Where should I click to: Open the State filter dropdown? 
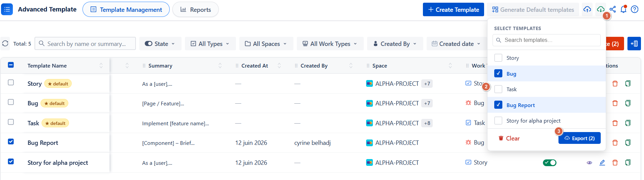pos(160,44)
